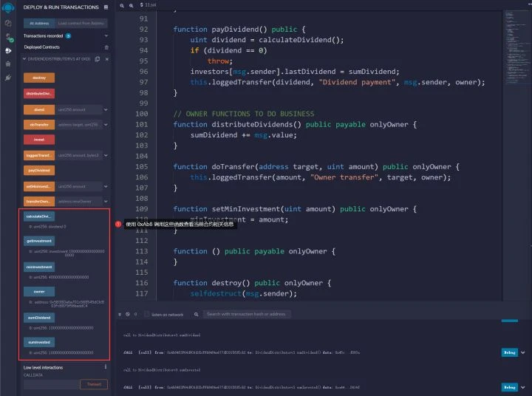Zoom in editor with magnifier plus icon
Image resolution: width=532 pixels, height=396 pixels.
[x=131, y=5]
